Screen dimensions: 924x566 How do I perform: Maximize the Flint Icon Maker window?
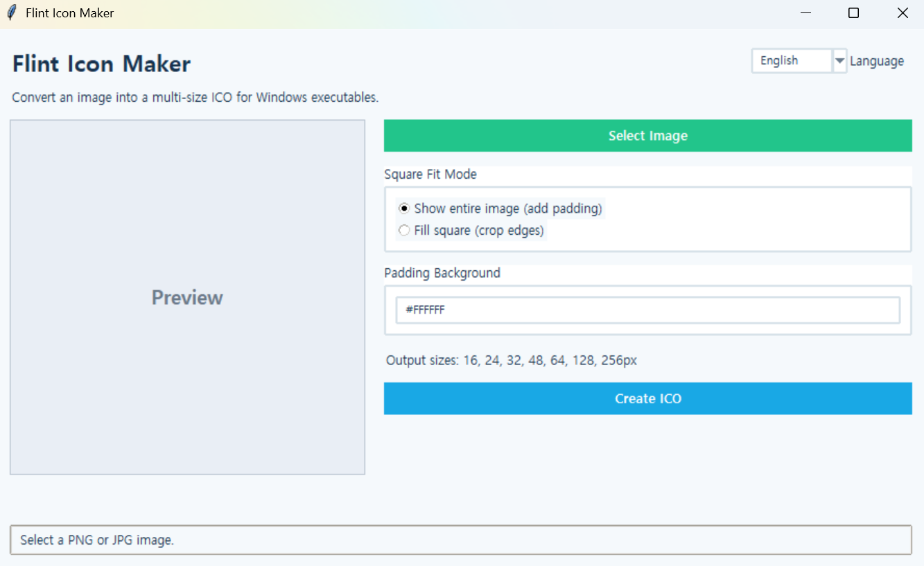click(854, 13)
